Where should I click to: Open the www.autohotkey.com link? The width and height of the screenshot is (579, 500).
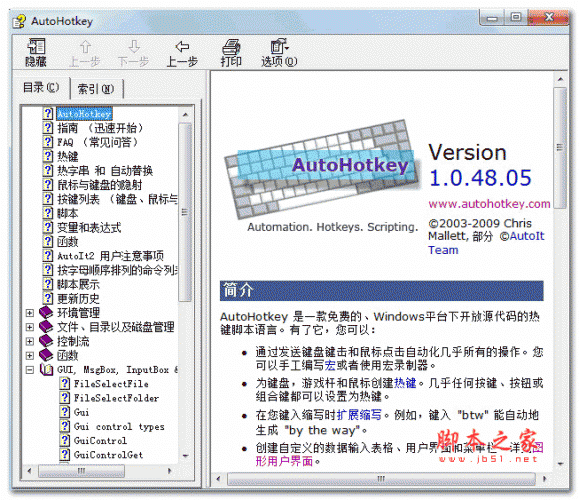coord(489,203)
